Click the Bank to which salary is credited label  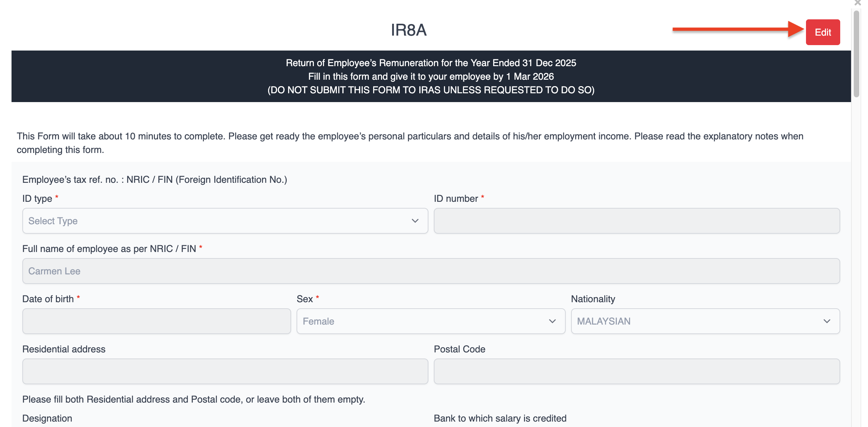(500, 418)
